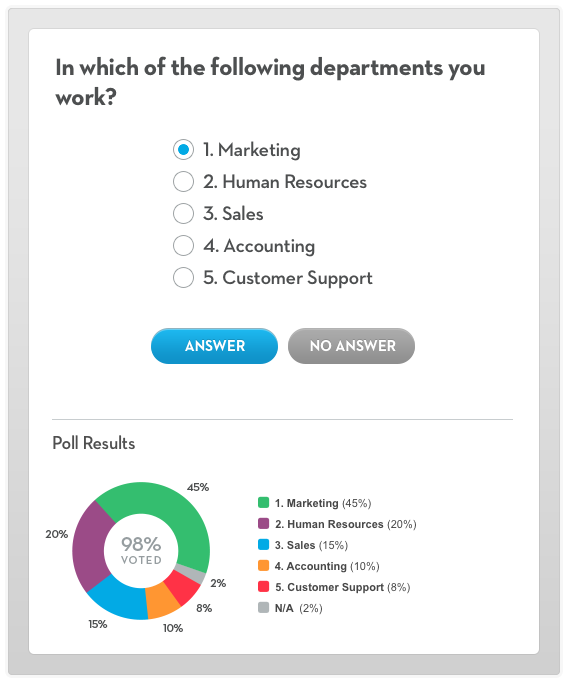Image resolution: width=568 pixels, height=683 pixels.
Task: Click the blue Sales legend swatch
Action: point(264,544)
